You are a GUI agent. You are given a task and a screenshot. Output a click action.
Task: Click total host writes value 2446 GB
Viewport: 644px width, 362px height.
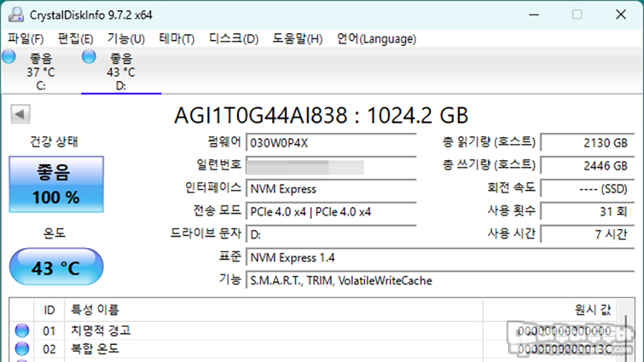pos(587,166)
